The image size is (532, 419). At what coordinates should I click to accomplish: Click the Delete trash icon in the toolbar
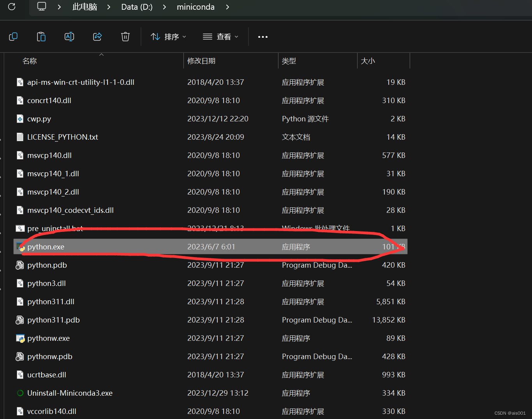[x=125, y=36]
